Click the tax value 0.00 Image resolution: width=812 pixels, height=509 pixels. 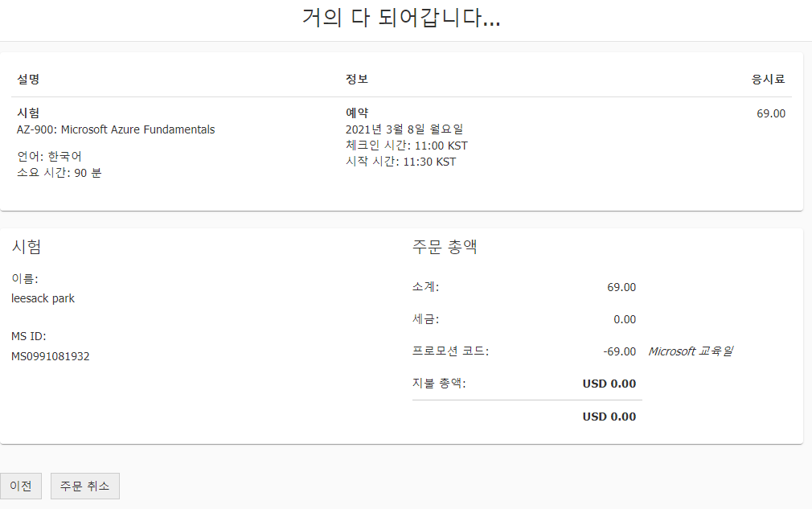[625, 319]
